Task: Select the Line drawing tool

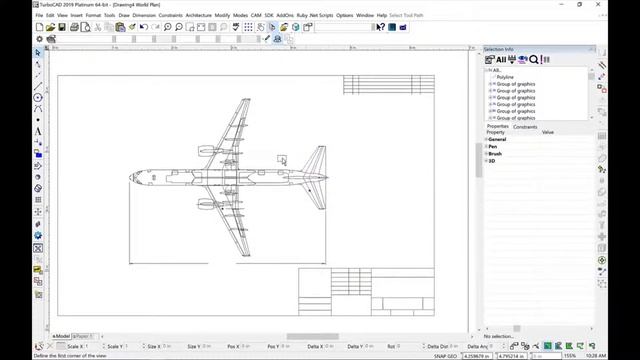Action: pyautogui.click(x=38, y=86)
